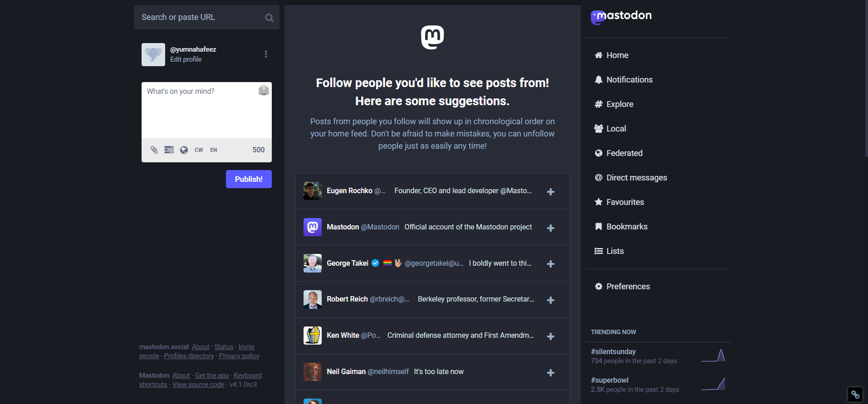Click the What's on your mind text area

(206, 110)
